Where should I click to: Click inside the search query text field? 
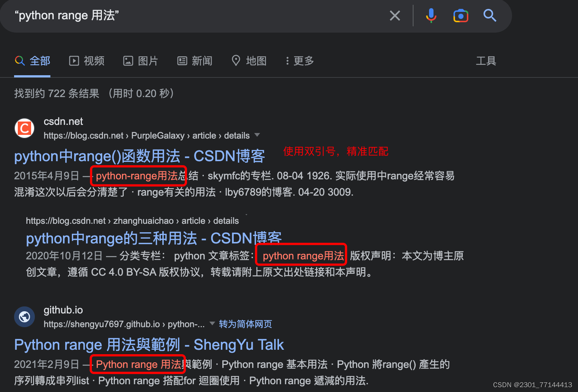(196, 16)
